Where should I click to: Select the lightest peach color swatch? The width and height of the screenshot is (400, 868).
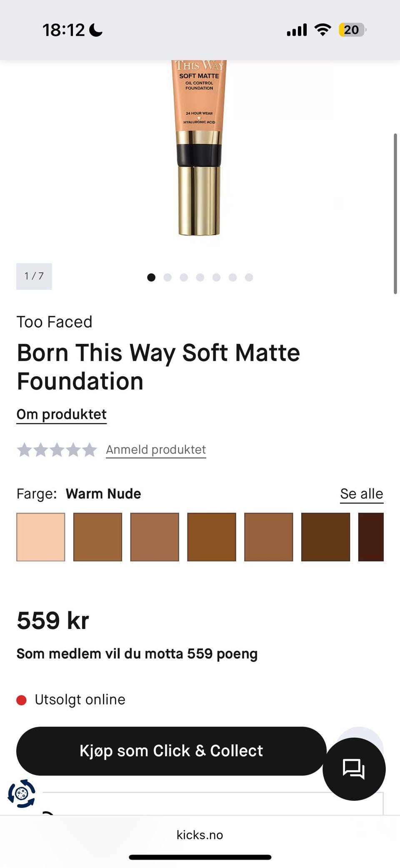point(40,537)
